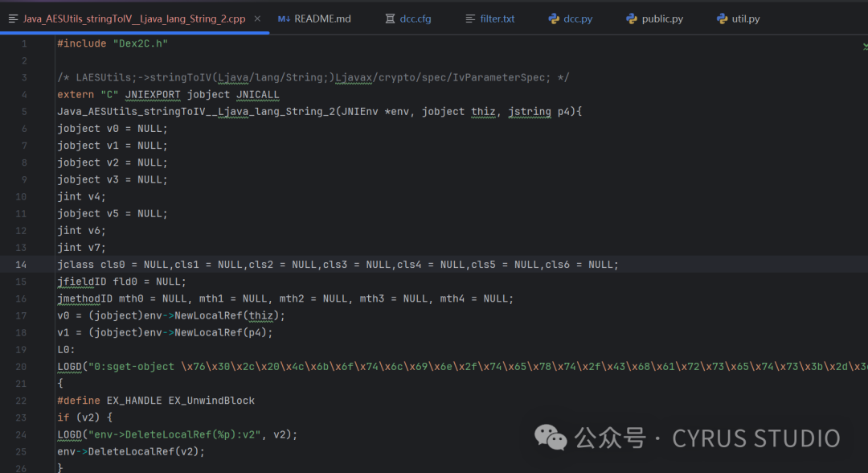Screen dimensions: 868x473
Task: Click the Markdown icon on README.md tab
Action: pos(284,19)
